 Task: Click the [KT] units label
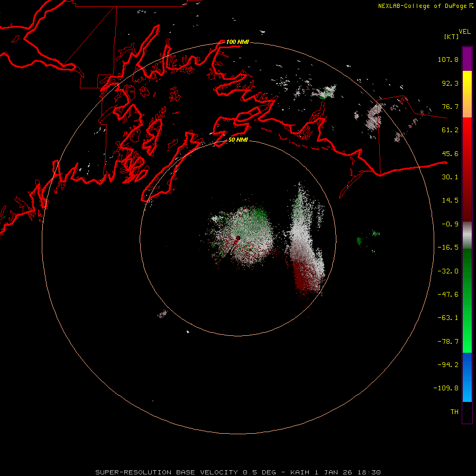(452, 36)
